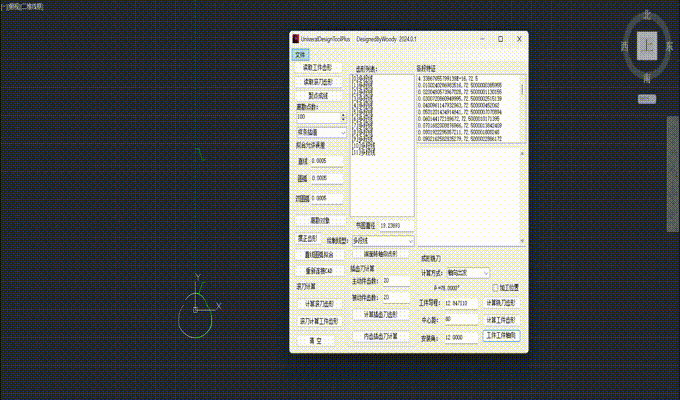
Task: Click the 主动件齿数 field showing 20
Action: (396, 281)
